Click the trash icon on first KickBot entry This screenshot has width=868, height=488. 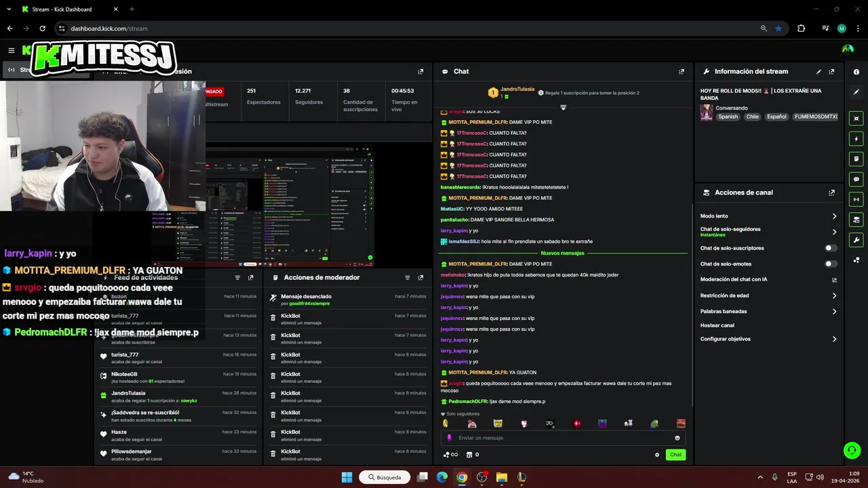pos(273,318)
